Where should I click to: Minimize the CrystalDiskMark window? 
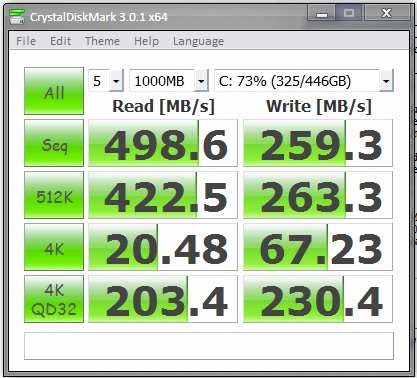322,13
